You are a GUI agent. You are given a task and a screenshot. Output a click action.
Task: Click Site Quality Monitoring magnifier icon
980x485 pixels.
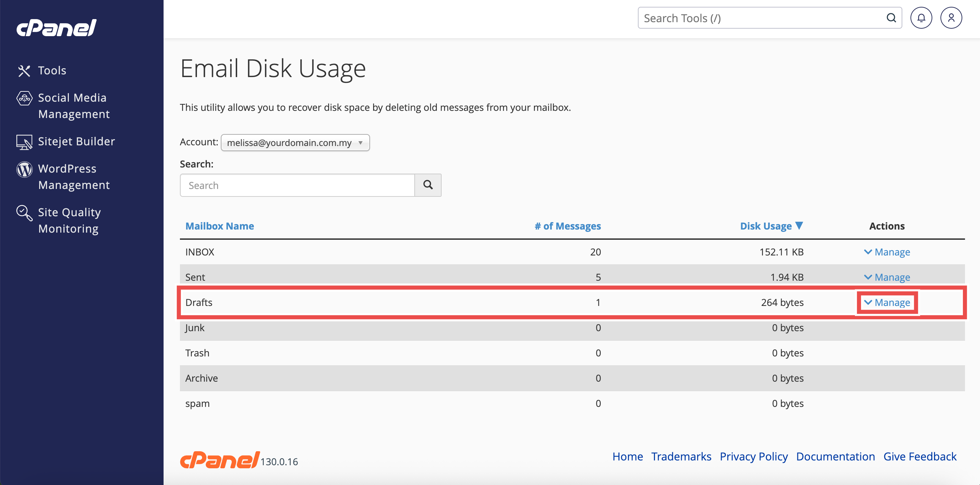pyautogui.click(x=24, y=213)
